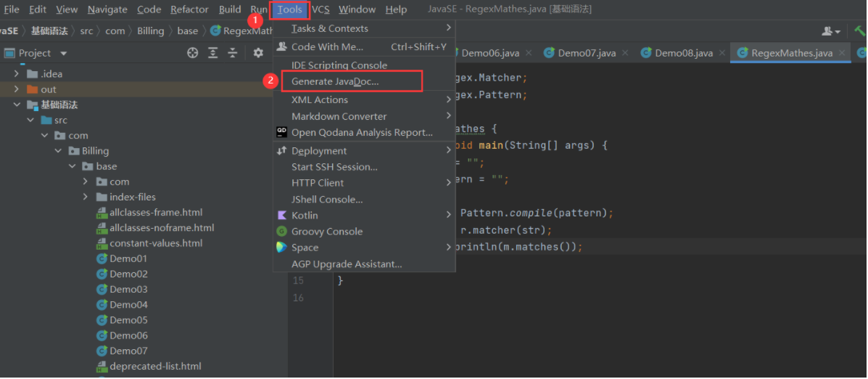Collapse the src folder
Screen dimensions: 868x379
pos(30,121)
